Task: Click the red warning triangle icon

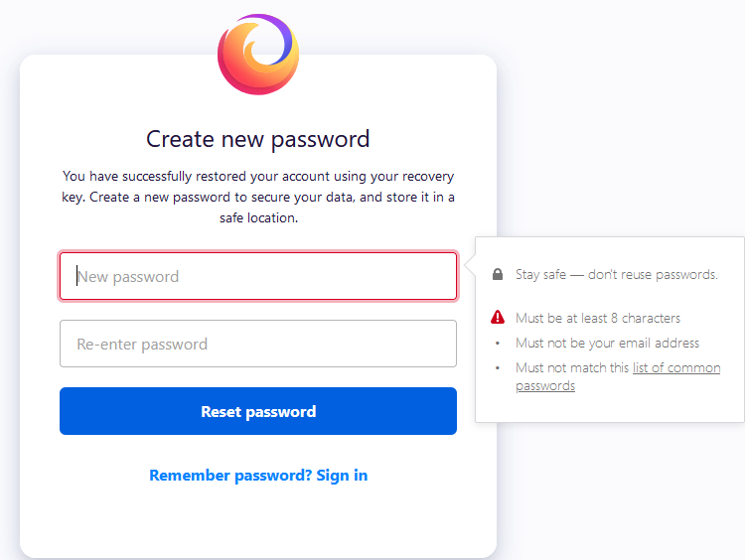Action: (x=498, y=317)
